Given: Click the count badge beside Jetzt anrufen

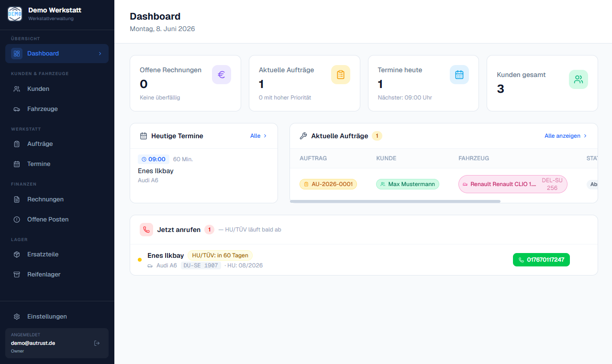Looking at the screenshot, I should (x=209, y=230).
